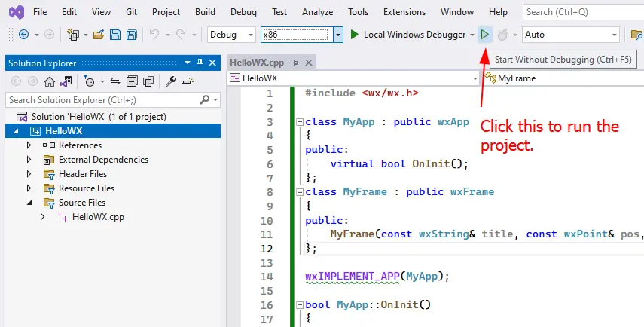The height and width of the screenshot is (327, 644).
Task: Click the Sync with Active Document icon
Action: tap(115, 81)
